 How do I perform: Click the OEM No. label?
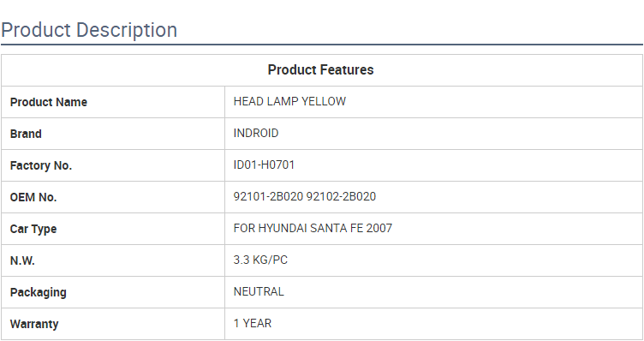pyautogui.click(x=33, y=197)
